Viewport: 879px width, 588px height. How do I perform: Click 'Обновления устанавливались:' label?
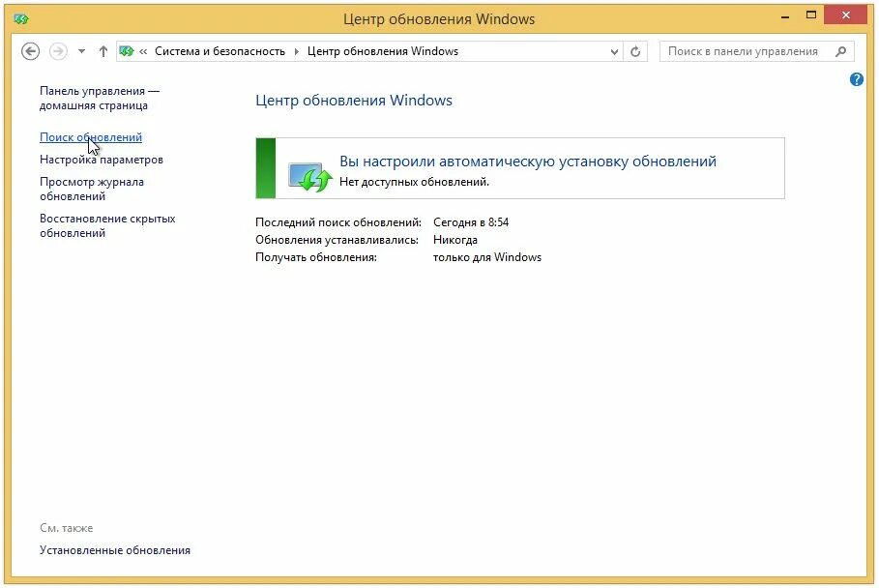click(x=337, y=240)
